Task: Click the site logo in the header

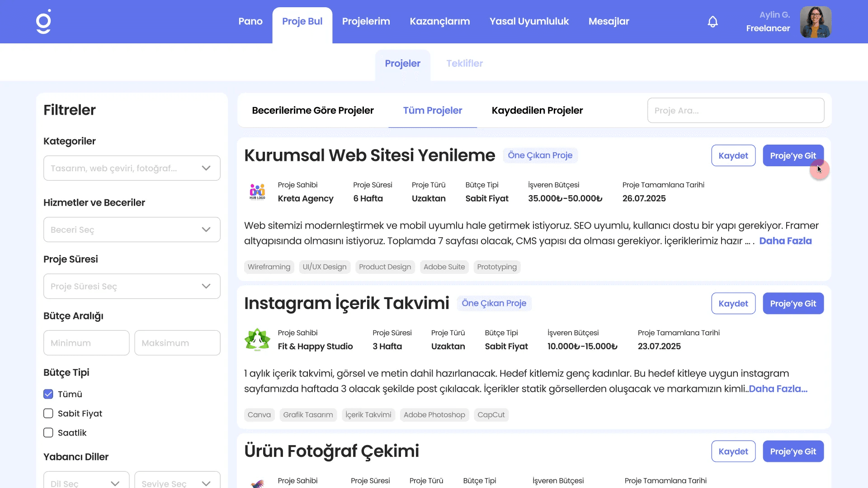Action: [x=43, y=22]
